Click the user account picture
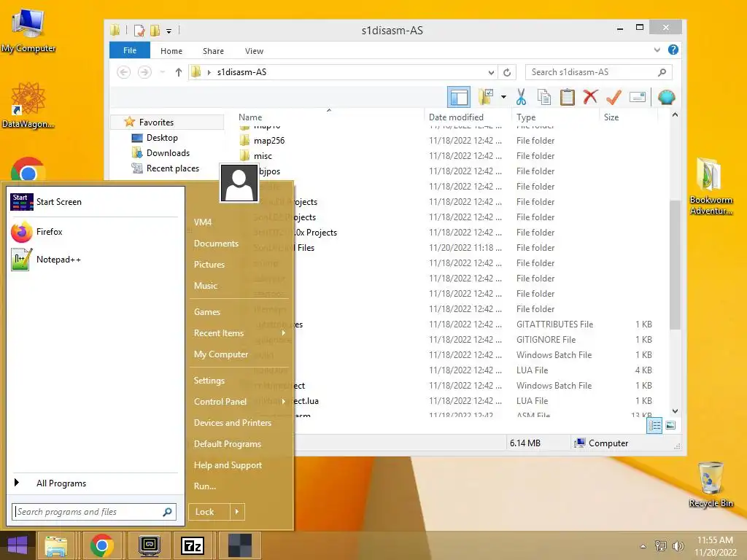The height and width of the screenshot is (560, 747). [x=239, y=183]
